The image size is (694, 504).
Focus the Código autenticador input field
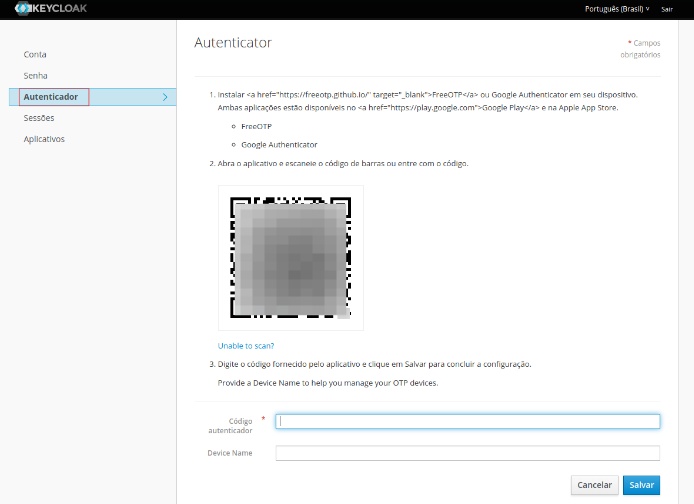point(467,421)
